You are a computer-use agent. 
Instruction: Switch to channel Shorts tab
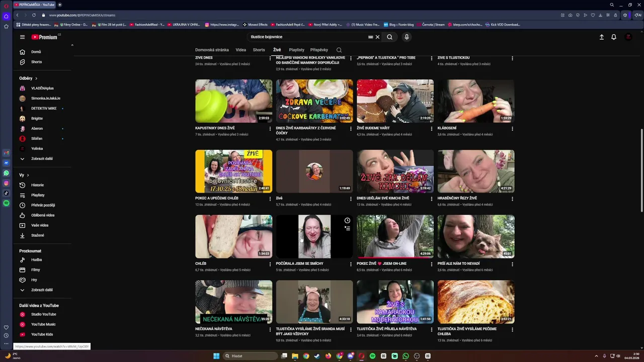tap(259, 50)
